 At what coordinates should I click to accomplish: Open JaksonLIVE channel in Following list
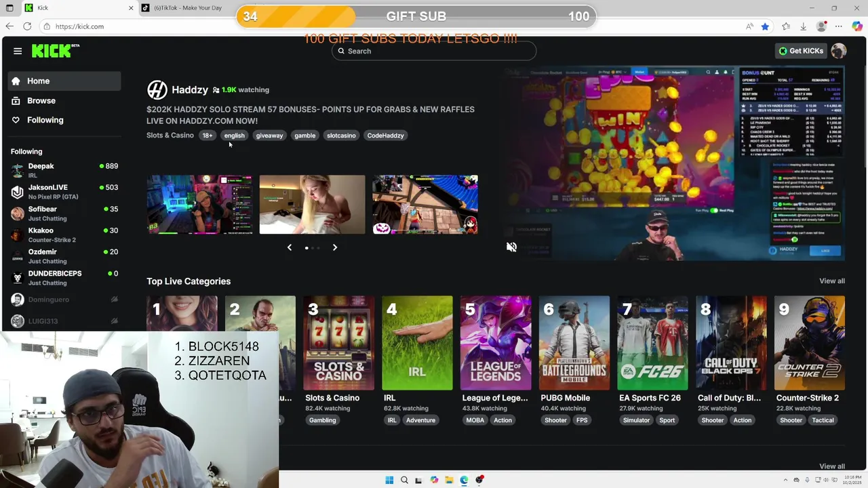pyautogui.click(x=64, y=192)
